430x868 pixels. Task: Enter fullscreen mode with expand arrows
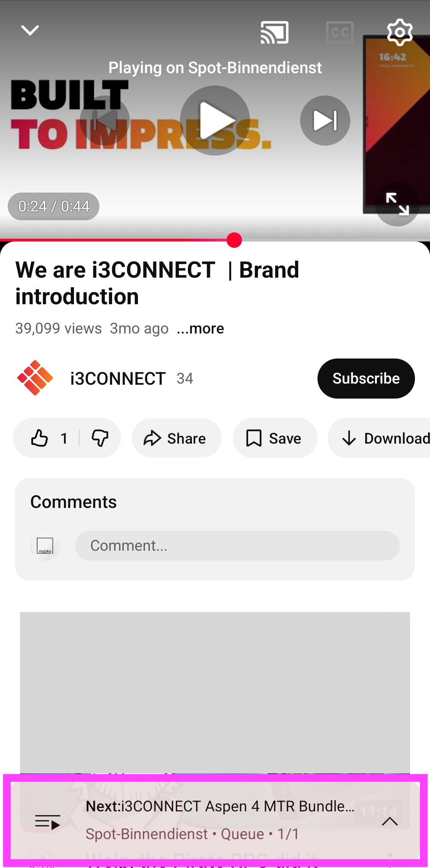click(397, 204)
